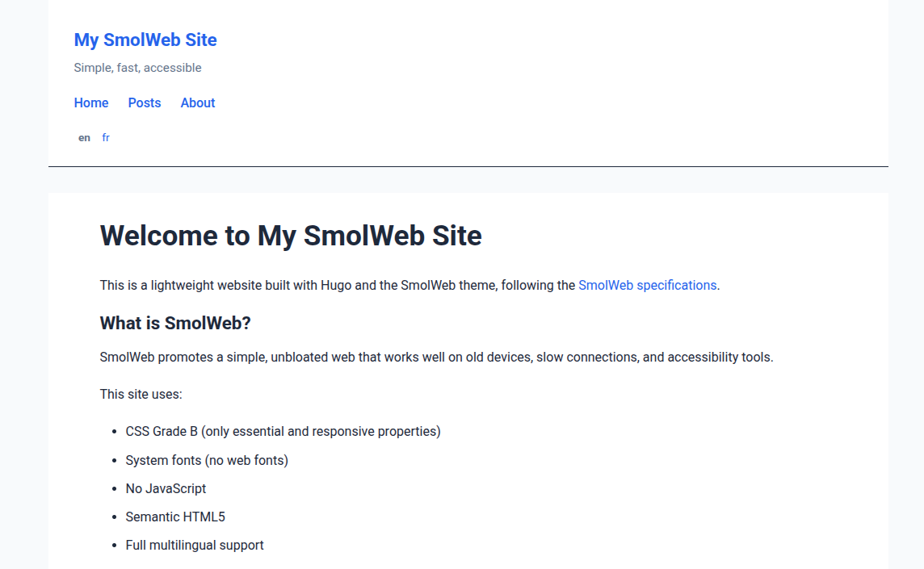Open the My SmolWeb Site title link

click(x=145, y=40)
